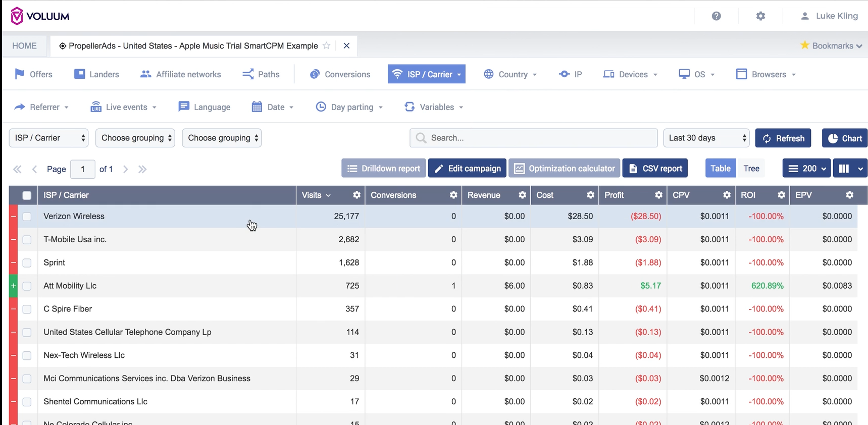Switch to the HOME tab
Image resolution: width=868 pixels, height=425 pixels.
24,45
